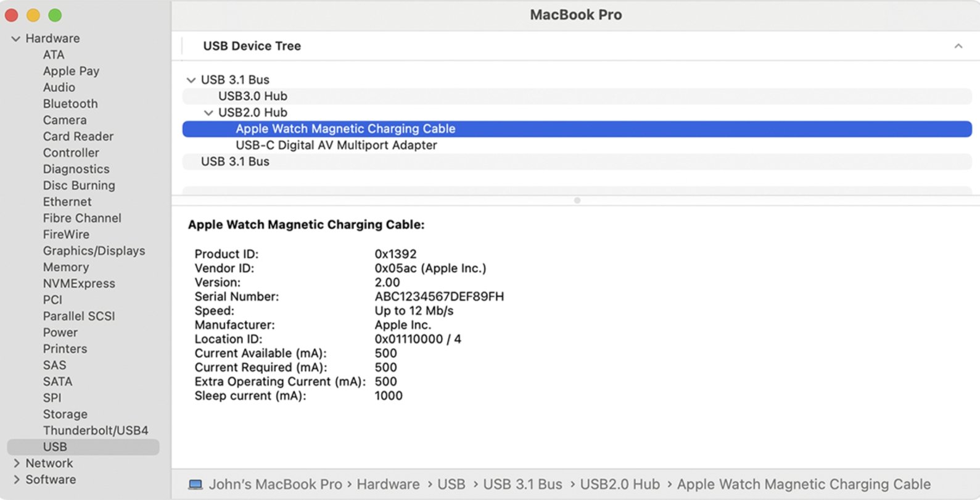This screenshot has height=500, width=980.
Task: Select Card Reader in the sidebar
Action: (x=78, y=136)
